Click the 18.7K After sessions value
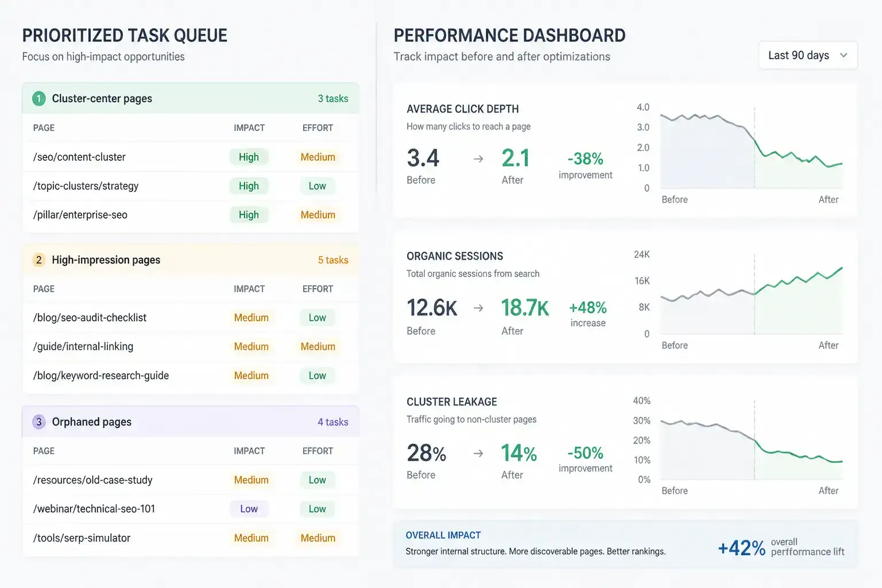This screenshot has width=882, height=588. pos(525,308)
